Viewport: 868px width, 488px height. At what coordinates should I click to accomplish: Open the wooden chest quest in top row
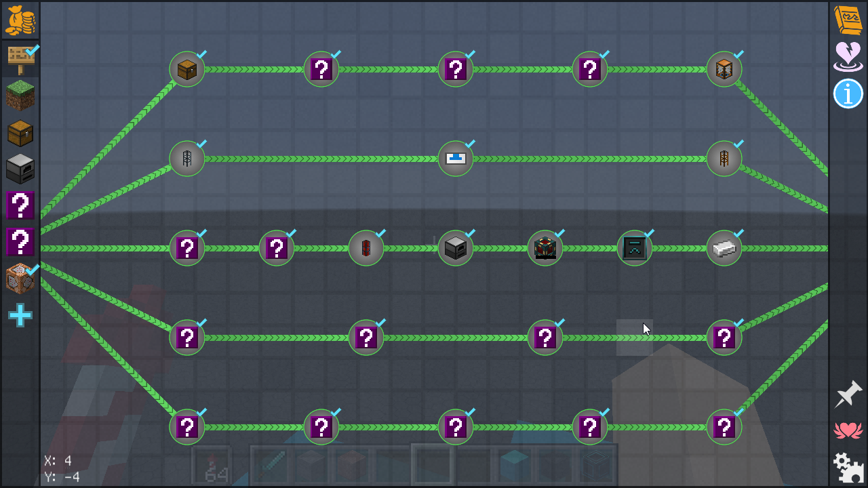(187, 69)
